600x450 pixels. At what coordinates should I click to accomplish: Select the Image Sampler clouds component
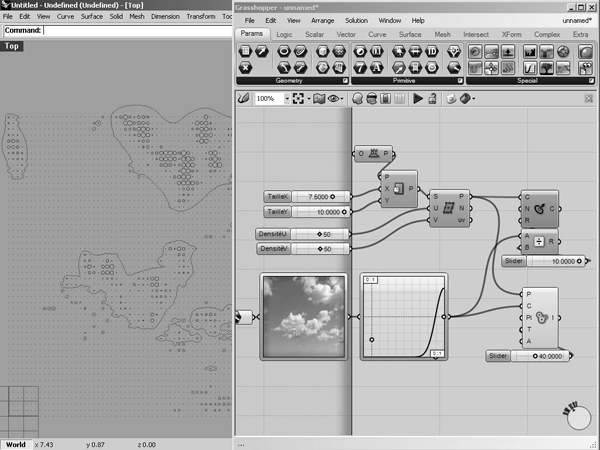point(304,317)
